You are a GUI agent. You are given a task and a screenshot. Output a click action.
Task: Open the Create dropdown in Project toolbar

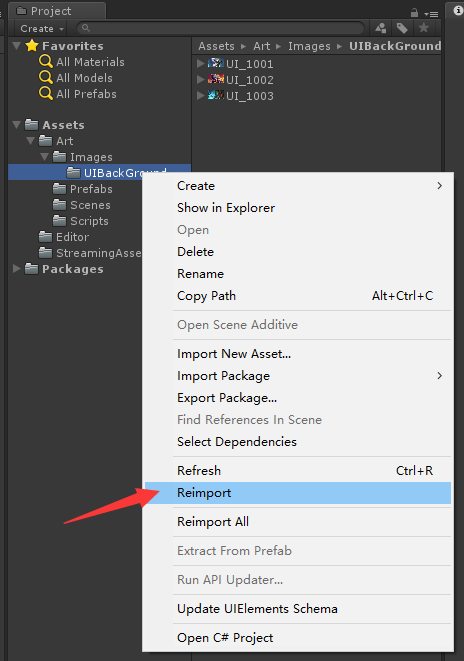pos(41,29)
